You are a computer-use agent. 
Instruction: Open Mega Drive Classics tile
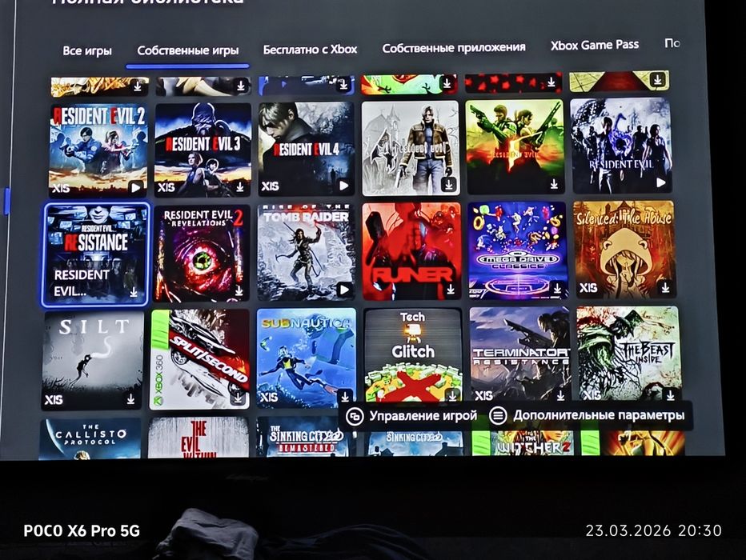tap(518, 250)
